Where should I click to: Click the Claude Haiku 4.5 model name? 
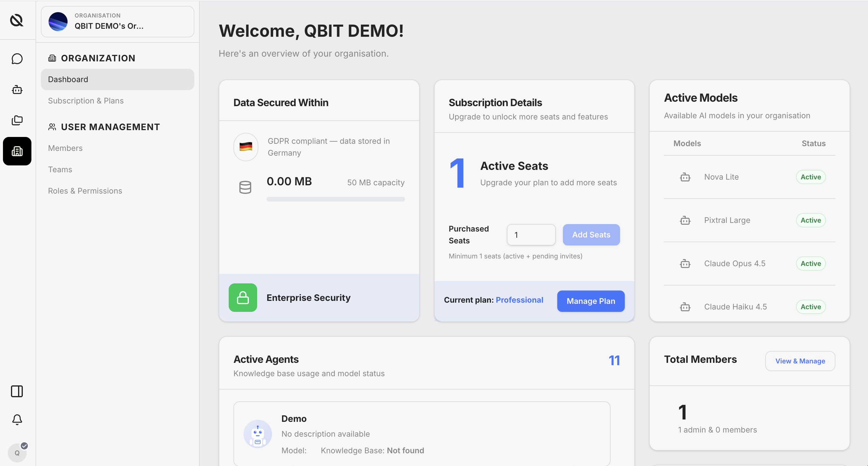(x=735, y=307)
